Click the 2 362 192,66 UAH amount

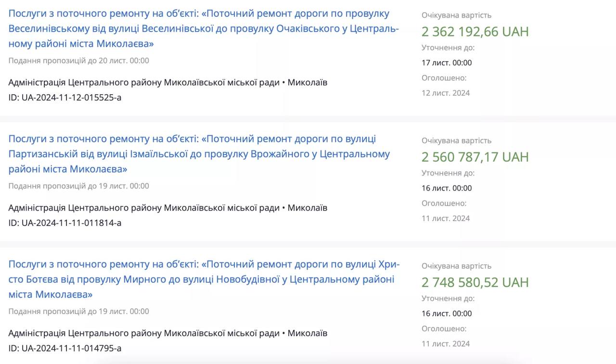pos(475,32)
